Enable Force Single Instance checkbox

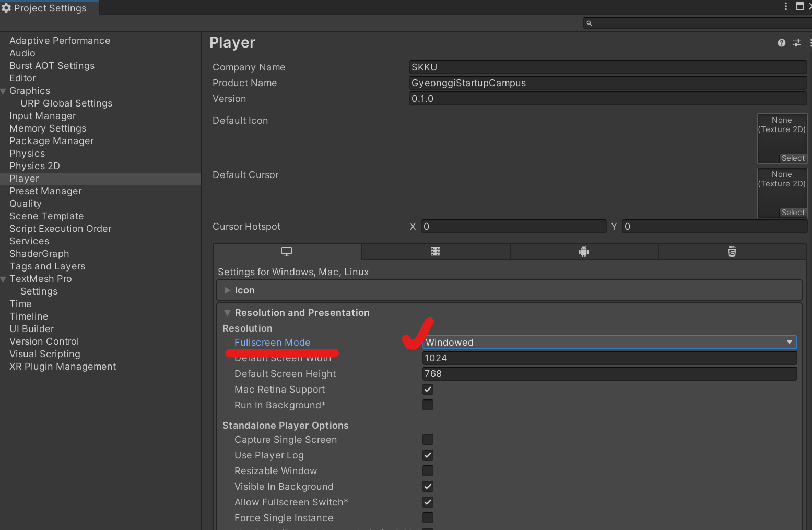[x=428, y=517]
